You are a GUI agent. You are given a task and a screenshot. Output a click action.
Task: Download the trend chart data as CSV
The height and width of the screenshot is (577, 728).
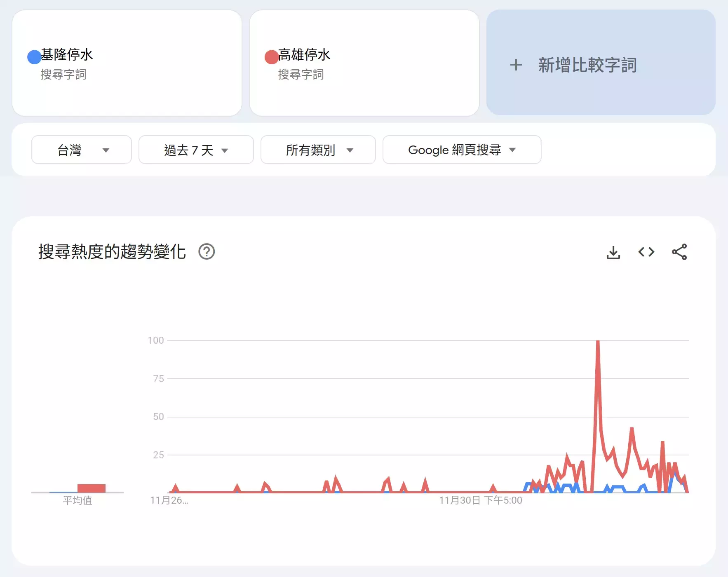coord(613,252)
